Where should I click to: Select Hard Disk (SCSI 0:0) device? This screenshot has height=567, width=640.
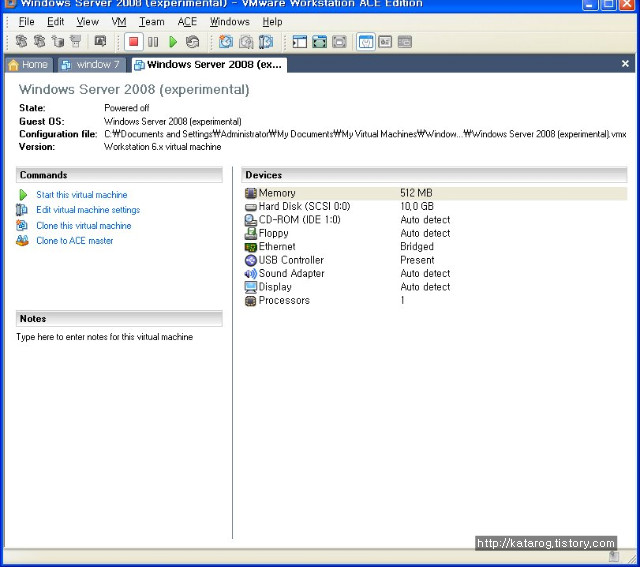pyautogui.click(x=304, y=206)
